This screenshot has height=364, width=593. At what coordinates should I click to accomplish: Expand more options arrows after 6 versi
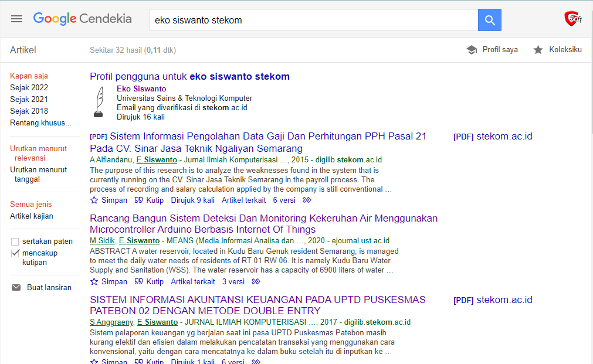point(307,200)
